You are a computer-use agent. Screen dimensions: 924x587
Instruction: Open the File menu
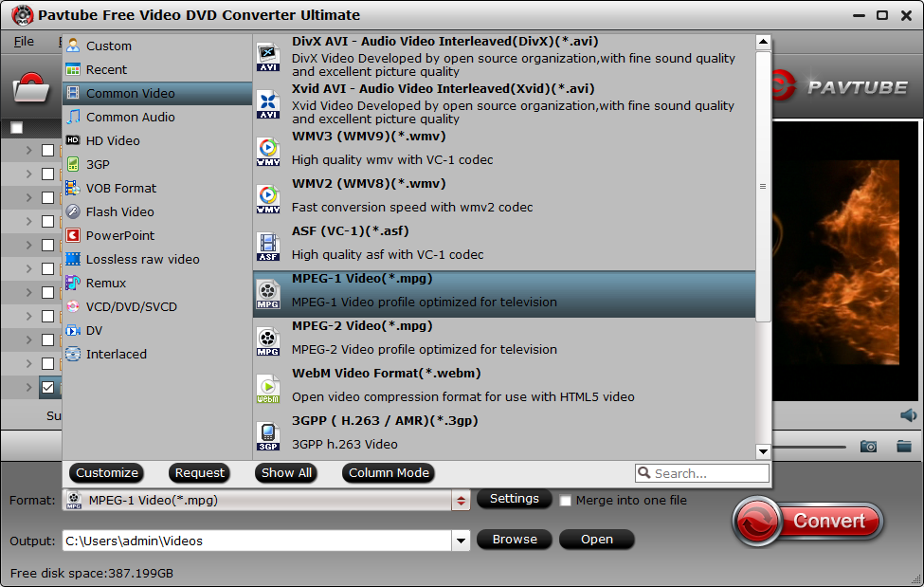[24, 42]
